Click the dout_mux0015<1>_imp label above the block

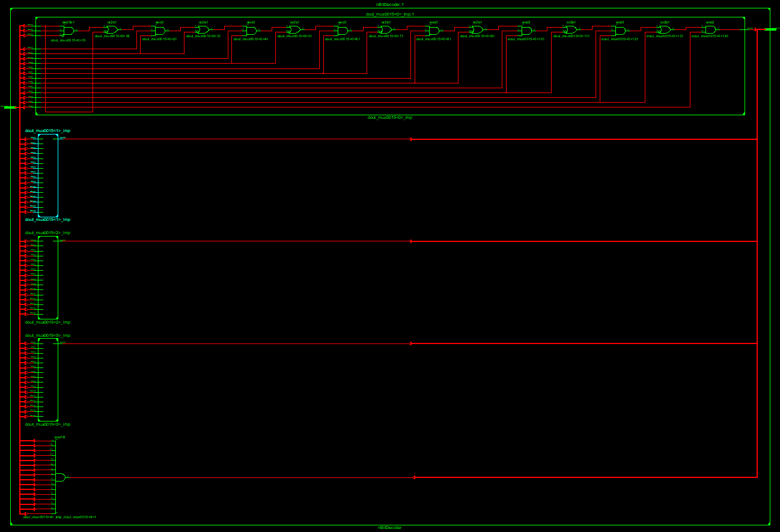tap(47, 130)
